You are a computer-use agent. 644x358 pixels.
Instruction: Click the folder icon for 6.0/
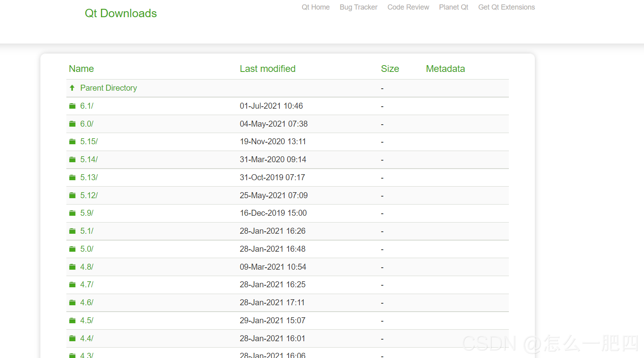(x=72, y=124)
